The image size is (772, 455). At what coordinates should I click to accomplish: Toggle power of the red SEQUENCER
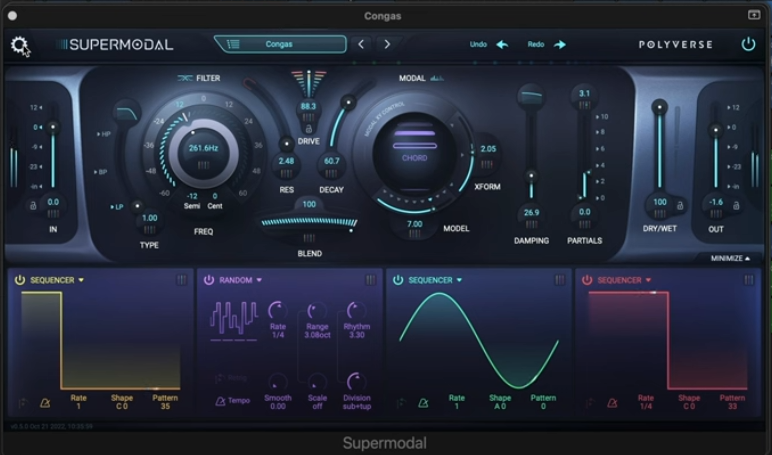coord(587,280)
